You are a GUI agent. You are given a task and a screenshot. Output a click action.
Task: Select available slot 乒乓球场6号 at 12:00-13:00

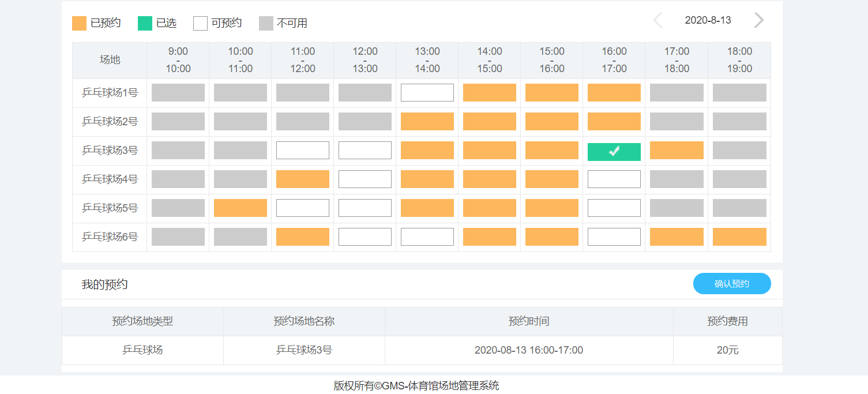(365, 237)
